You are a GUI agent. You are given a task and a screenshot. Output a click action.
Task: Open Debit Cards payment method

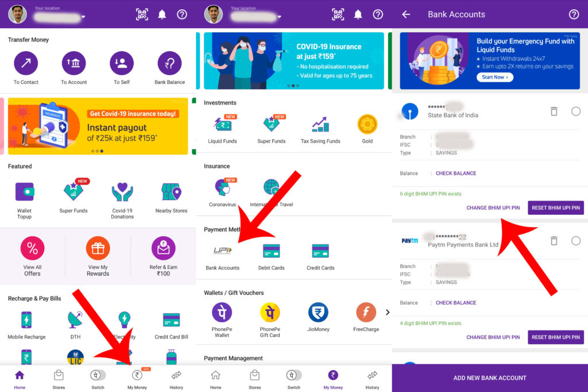point(272,251)
